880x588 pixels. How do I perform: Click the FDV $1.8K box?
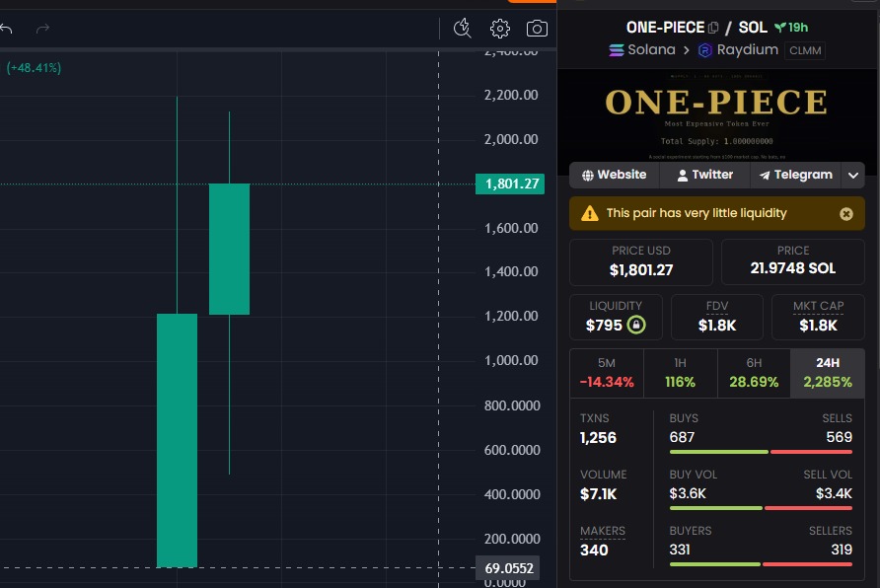[716, 317]
